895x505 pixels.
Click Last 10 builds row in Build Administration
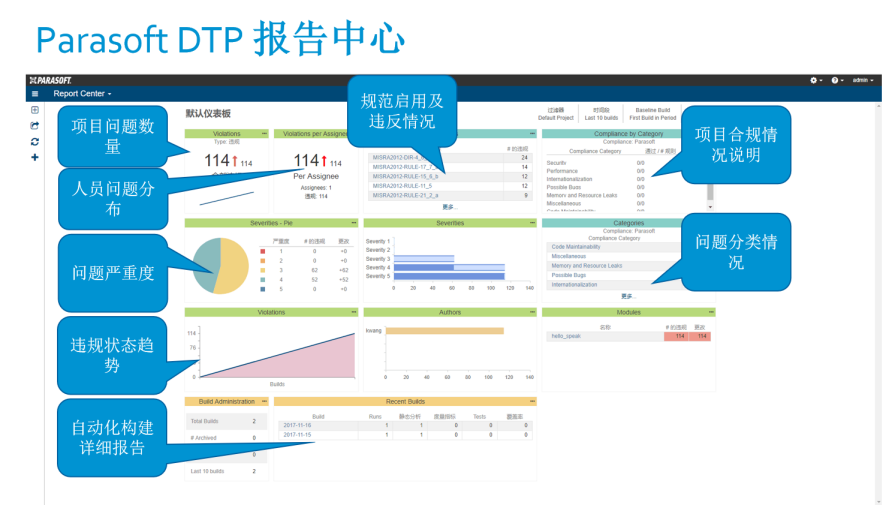(x=226, y=471)
